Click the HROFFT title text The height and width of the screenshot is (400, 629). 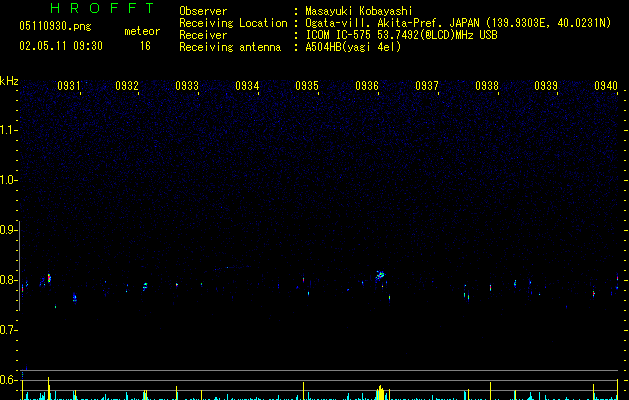103,8
